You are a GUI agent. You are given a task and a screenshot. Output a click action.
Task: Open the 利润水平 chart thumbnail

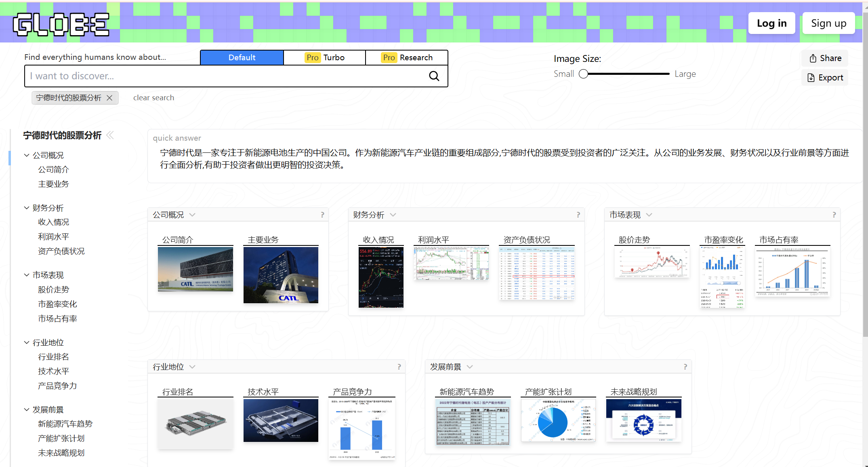click(451, 263)
